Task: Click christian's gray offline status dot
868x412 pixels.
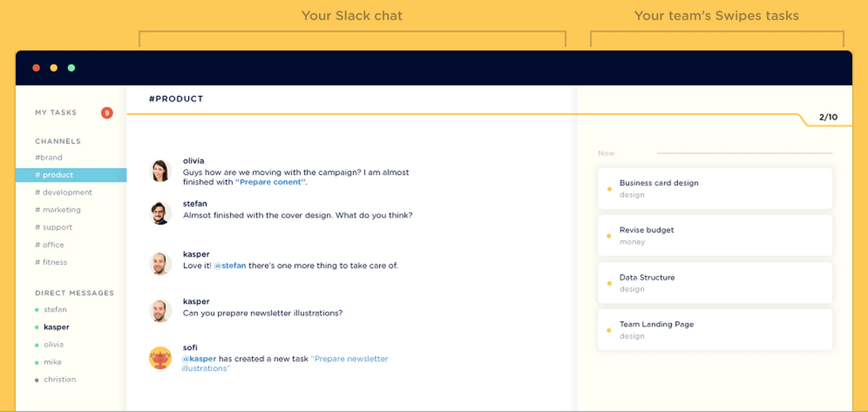Action: tap(37, 380)
